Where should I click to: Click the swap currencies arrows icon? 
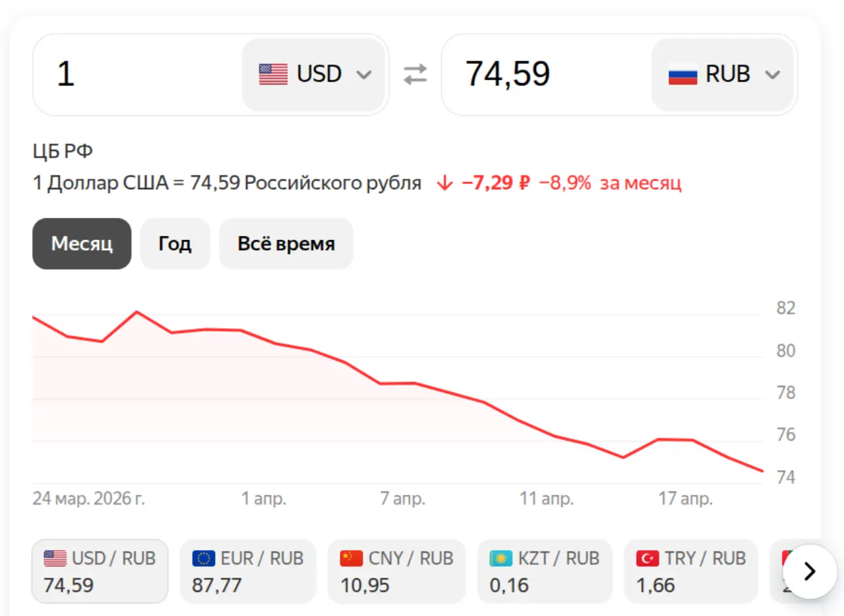415,74
